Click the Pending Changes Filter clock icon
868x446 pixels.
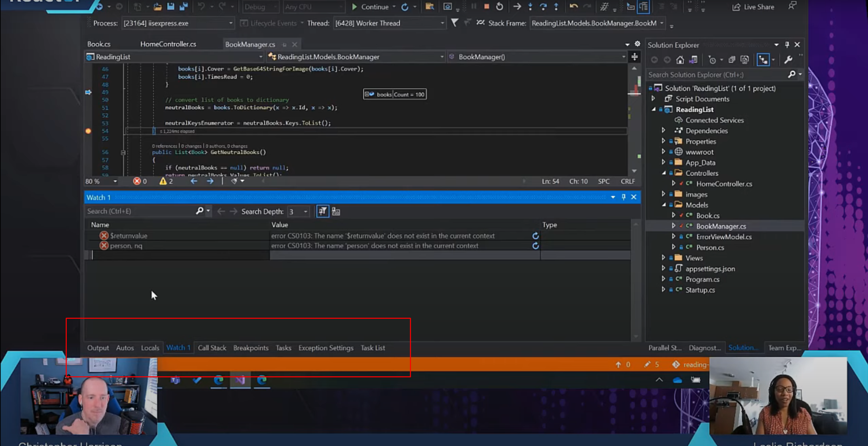point(712,60)
